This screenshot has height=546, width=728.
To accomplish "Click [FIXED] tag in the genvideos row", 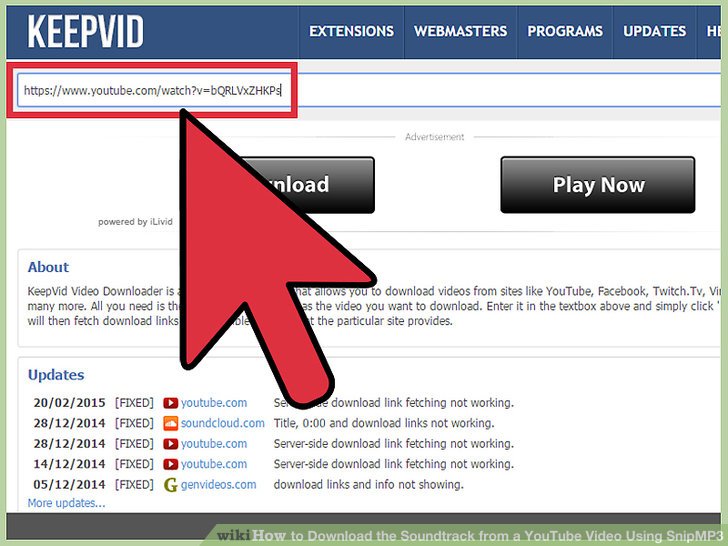I will [x=134, y=485].
